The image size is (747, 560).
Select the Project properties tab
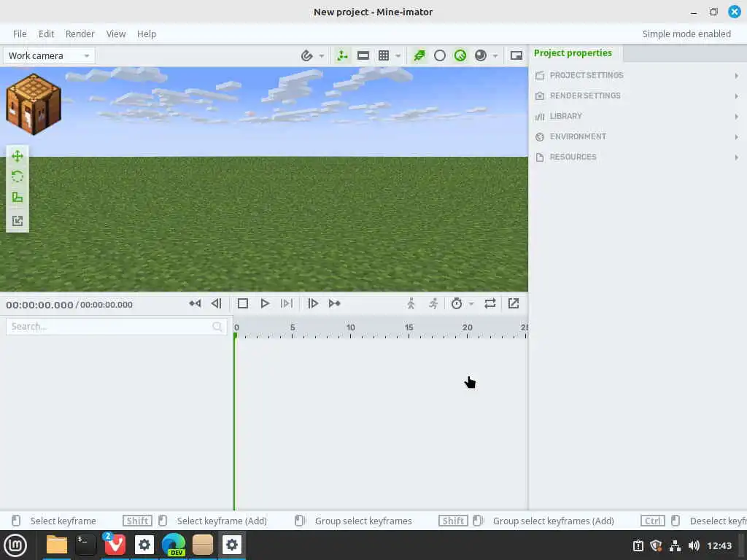(573, 52)
